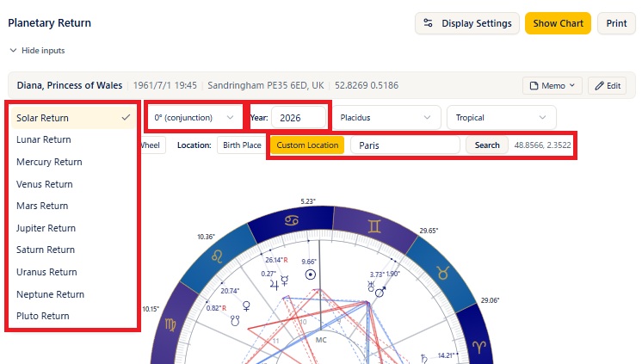This screenshot has width=642, height=364.
Task: Edit Diana's birth data
Action: click(608, 85)
